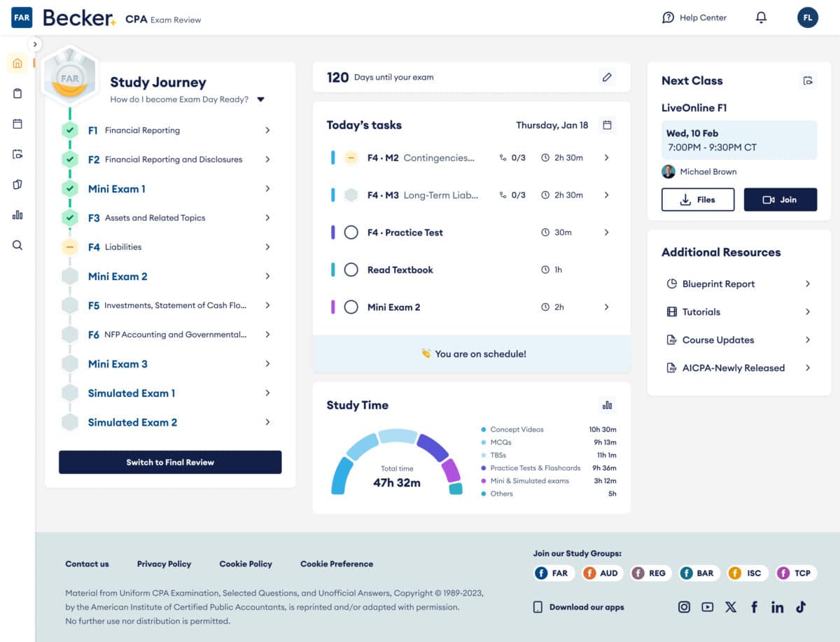The image size is (840, 642).
Task: Open Blueprint Report resource
Action: (739, 284)
